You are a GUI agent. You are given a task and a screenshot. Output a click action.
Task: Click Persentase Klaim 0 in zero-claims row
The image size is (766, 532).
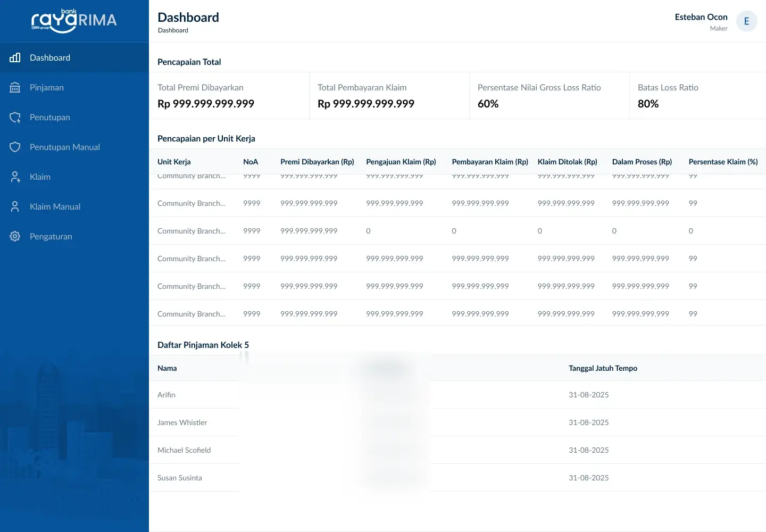tap(691, 231)
